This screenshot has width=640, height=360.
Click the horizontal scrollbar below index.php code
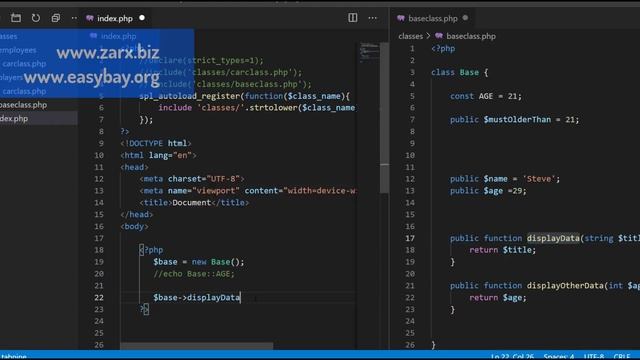197,346
